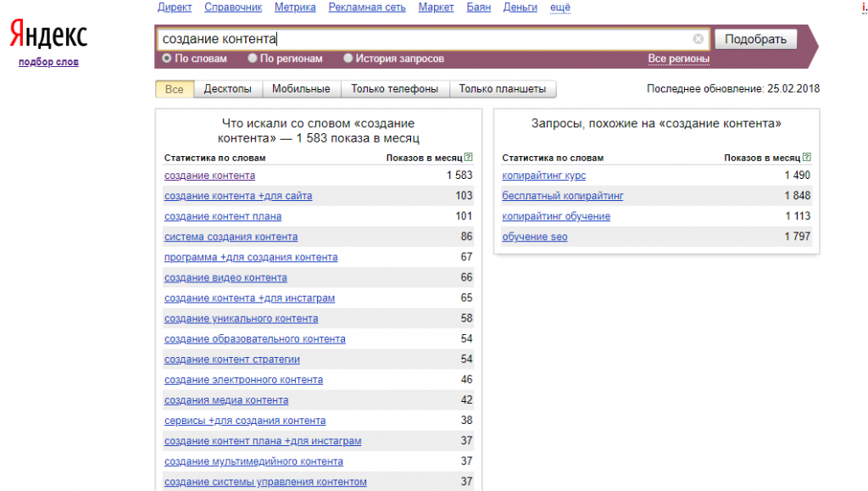Click the heading Что искали со словом

click(319, 131)
